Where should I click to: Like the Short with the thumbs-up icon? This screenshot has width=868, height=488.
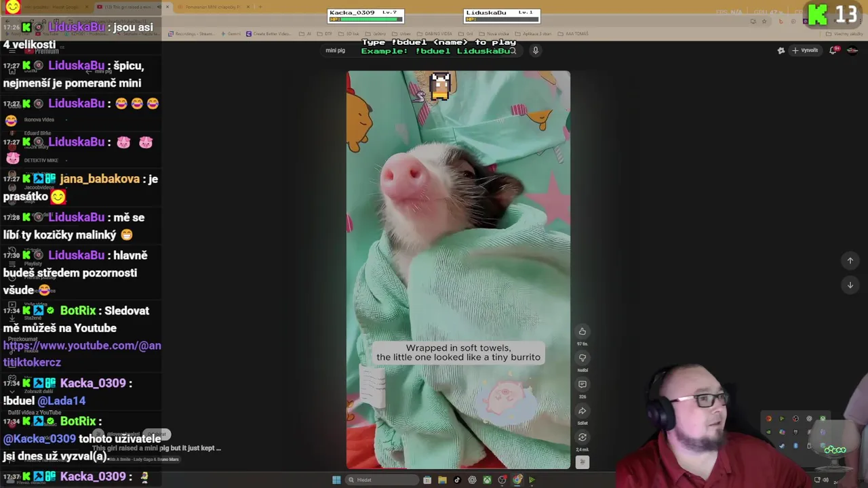click(582, 331)
